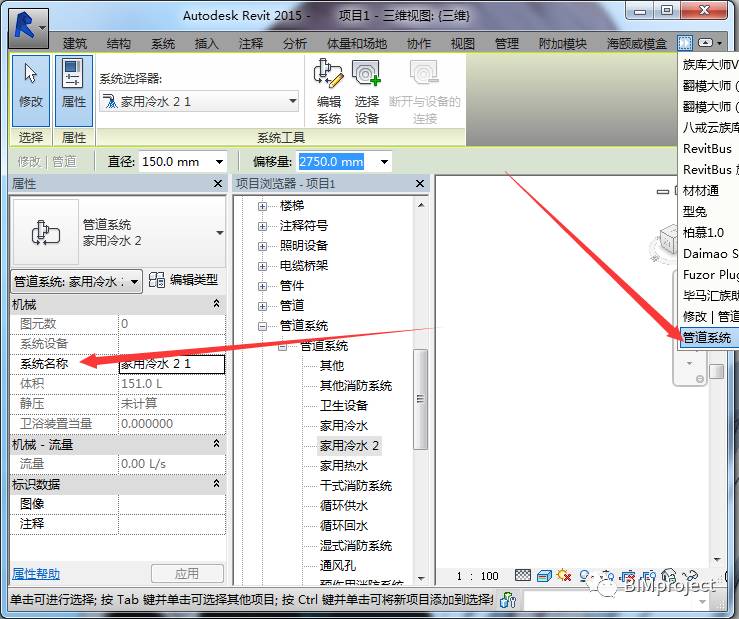The image size is (739, 619).
Task: Close the 项目浏览器 (Project Browser) panel
Action: click(420, 183)
